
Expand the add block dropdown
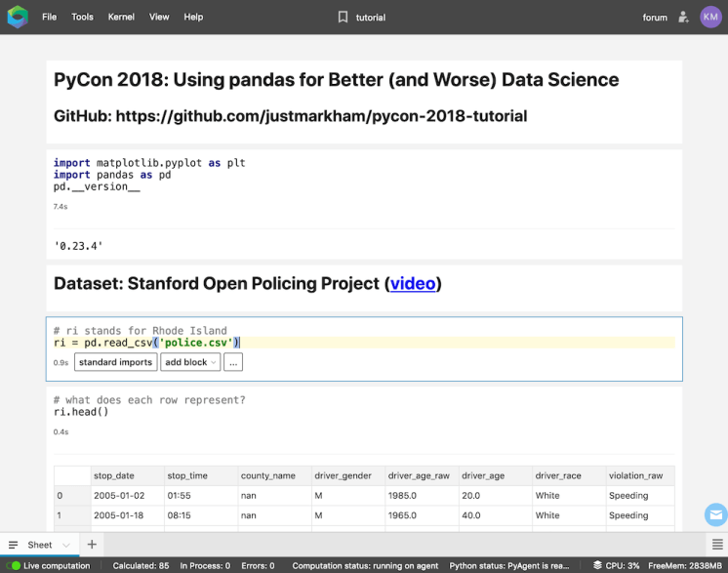pos(190,362)
